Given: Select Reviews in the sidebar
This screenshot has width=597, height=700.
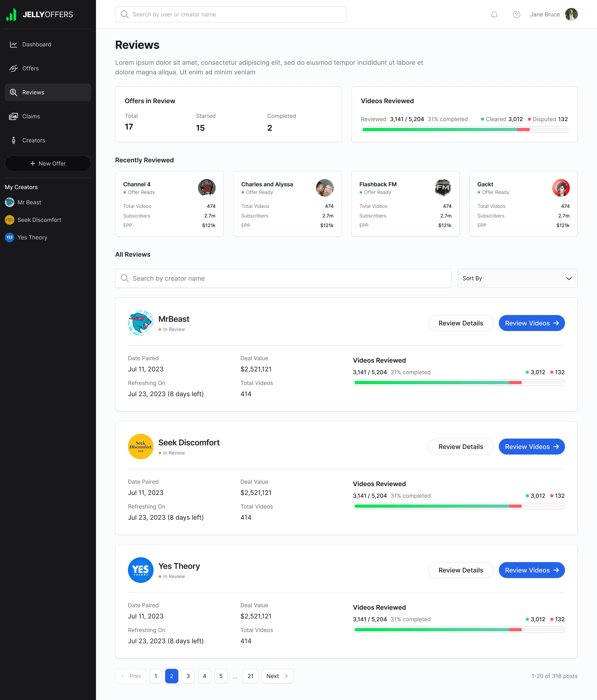Looking at the screenshot, I should pos(48,92).
